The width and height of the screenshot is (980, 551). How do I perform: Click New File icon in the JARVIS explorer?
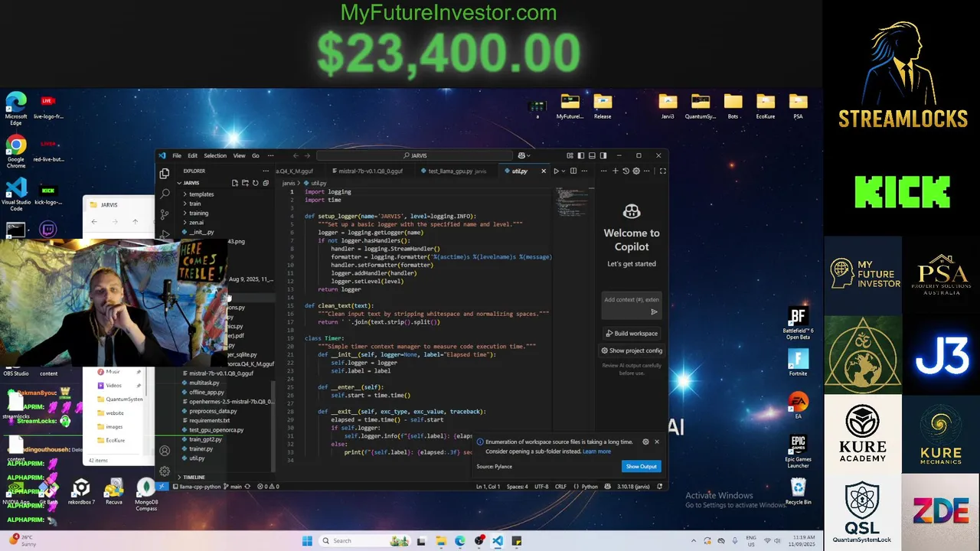point(235,183)
